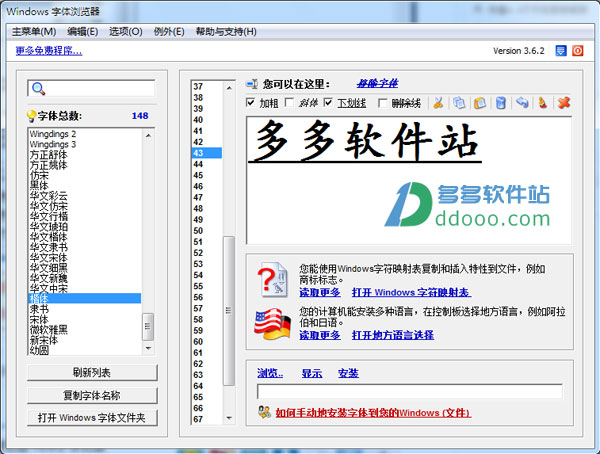Select font size 60
This screenshot has height=454, width=600.
198,341
